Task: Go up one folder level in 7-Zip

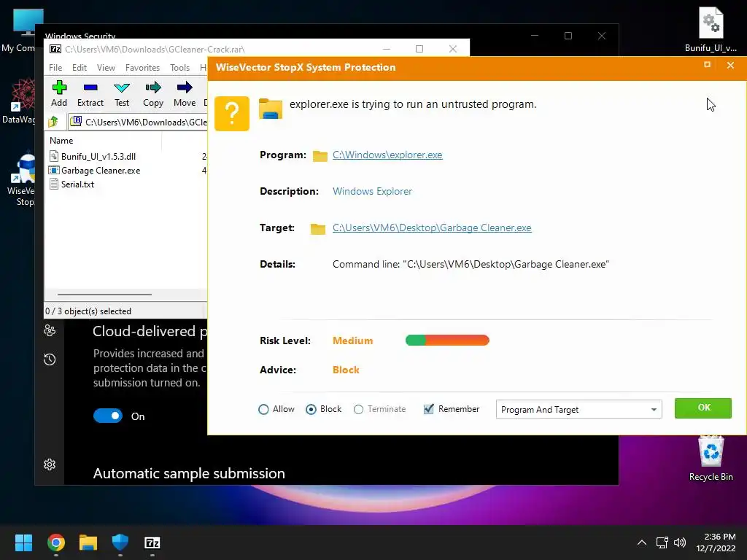Action: pos(53,122)
